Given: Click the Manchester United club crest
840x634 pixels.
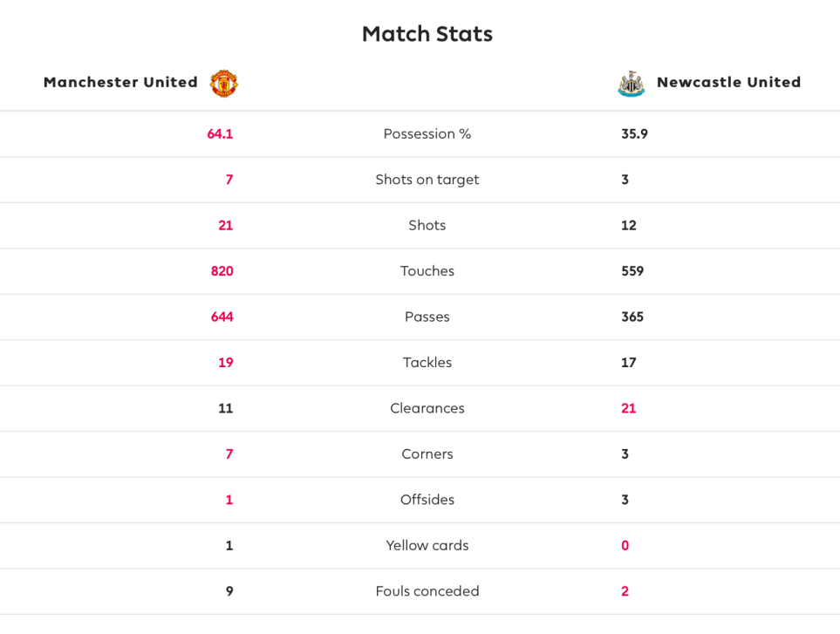Looking at the screenshot, I should pos(224,83).
